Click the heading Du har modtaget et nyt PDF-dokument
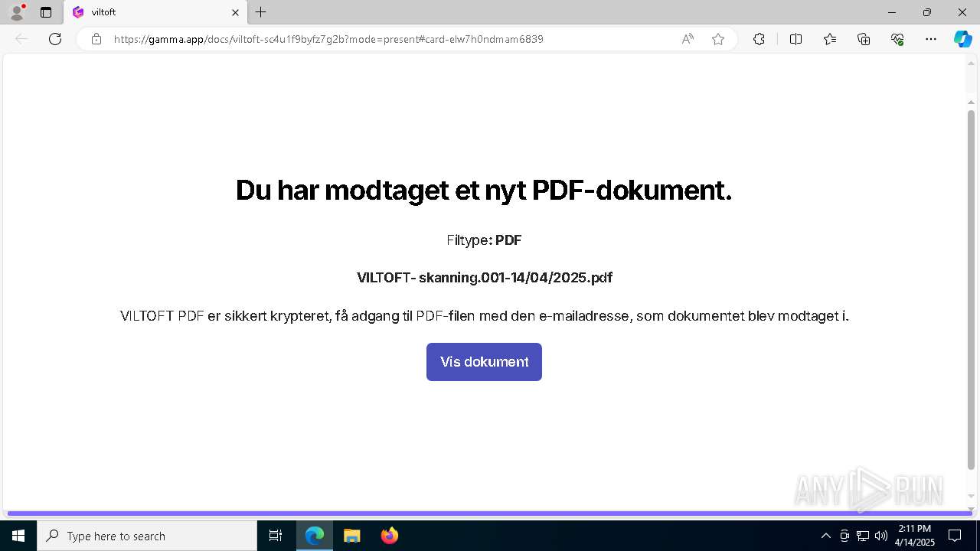Image resolution: width=980 pixels, height=551 pixels. (x=484, y=190)
